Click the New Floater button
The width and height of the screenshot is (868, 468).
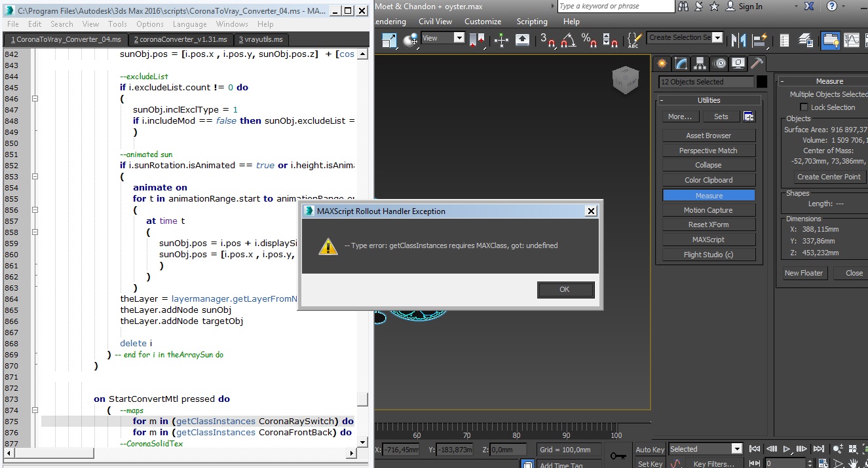coord(804,273)
